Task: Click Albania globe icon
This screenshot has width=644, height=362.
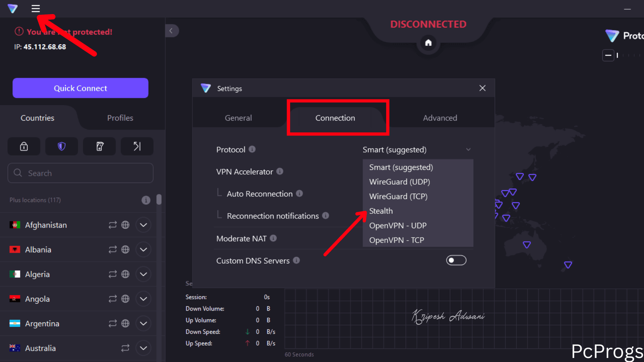Action: tap(126, 249)
